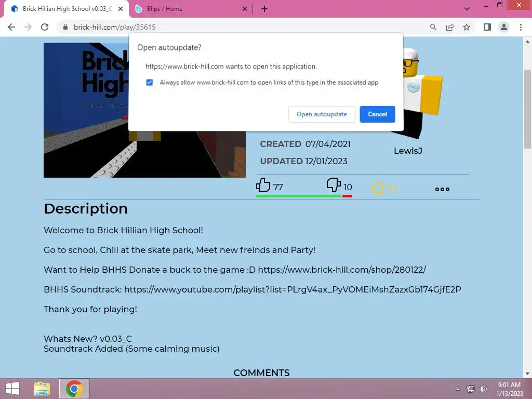Click the like count "77"
This screenshot has height=399, width=532.
pyautogui.click(x=278, y=187)
